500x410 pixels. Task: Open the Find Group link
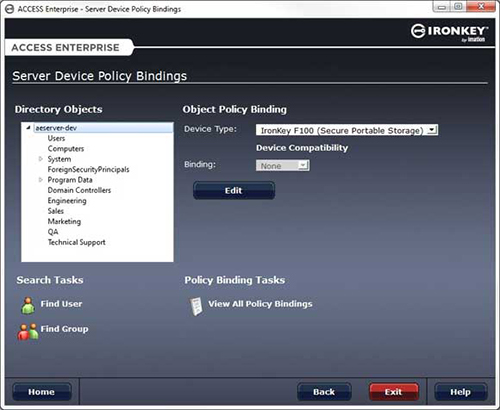[x=64, y=329]
